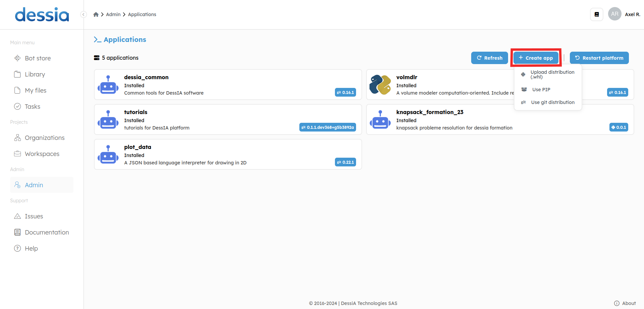Click the Create app button
Image resolution: width=644 pixels, height=309 pixels.
536,58
